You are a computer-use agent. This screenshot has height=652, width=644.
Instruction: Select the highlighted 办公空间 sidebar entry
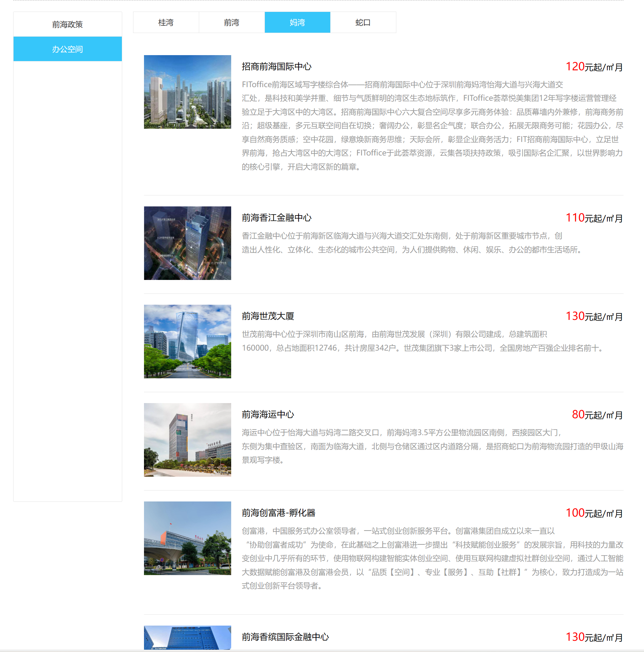(67, 49)
